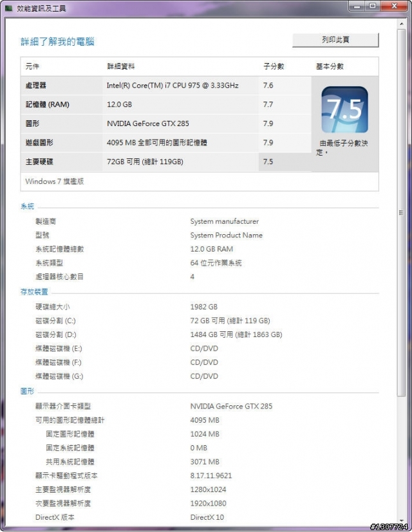Click the System Product Name value
The image size is (412, 532).
coord(226,235)
